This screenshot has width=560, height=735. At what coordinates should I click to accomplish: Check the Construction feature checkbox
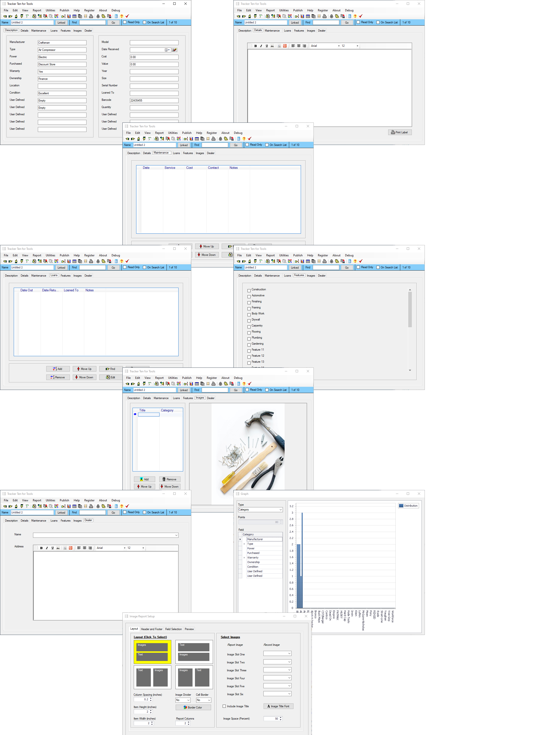[x=249, y=291]
